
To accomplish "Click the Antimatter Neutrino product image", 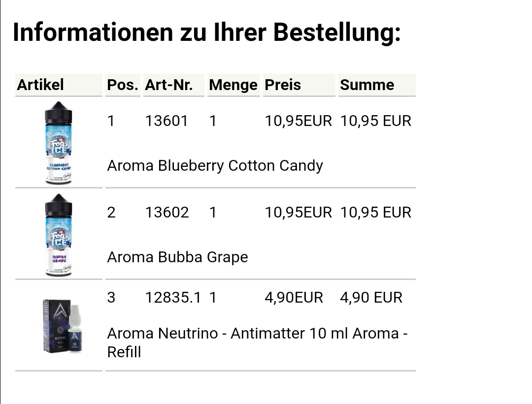I will tap(61, 326).
